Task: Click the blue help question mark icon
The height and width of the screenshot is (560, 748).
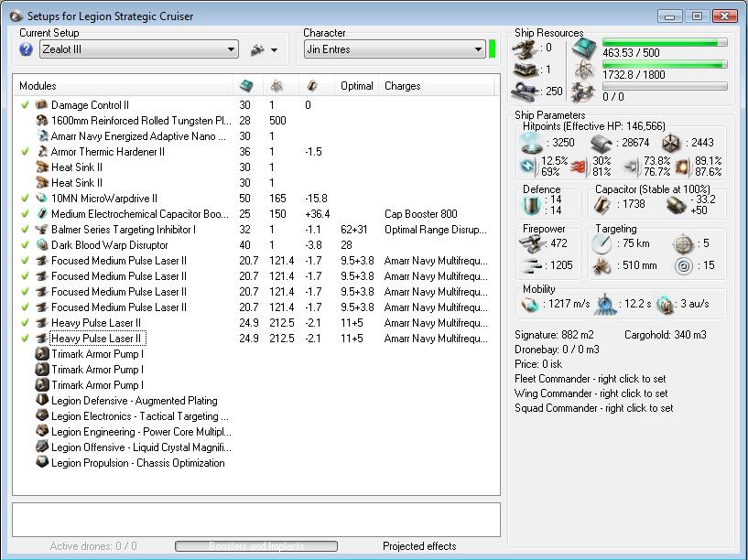Action: click(x=27, y=49)
